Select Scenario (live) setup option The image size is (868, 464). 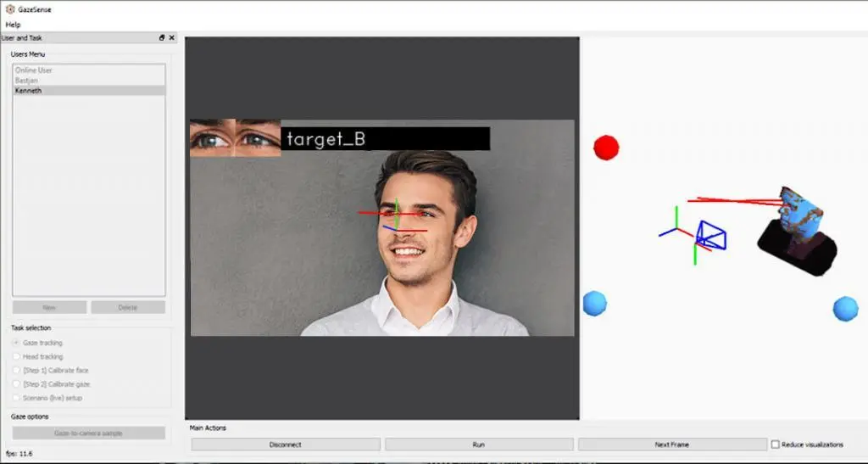click(47, 398)
